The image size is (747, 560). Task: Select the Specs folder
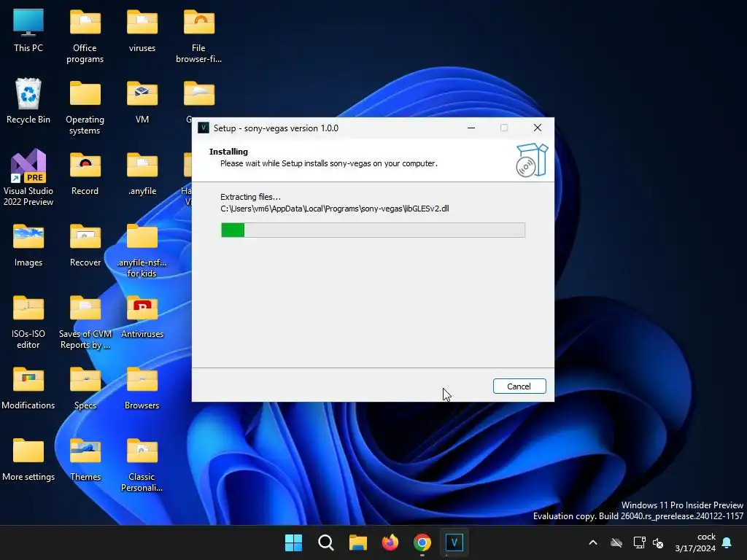pyautogui.click(x=85, y=388)
